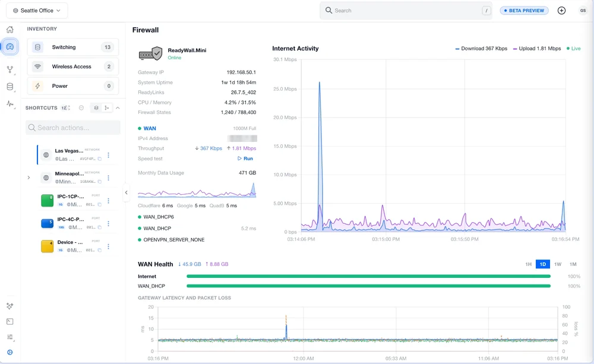The width and height of the screenshot is (594, 364).
Task: Click the circle minus icon beside Shortcuts
Action: point(81,108)
